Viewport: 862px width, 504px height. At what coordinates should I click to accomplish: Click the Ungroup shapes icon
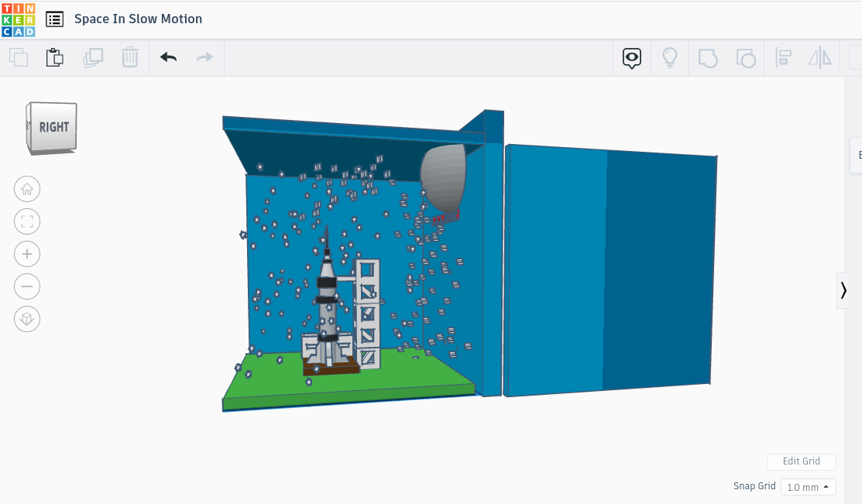click(745, 57)
